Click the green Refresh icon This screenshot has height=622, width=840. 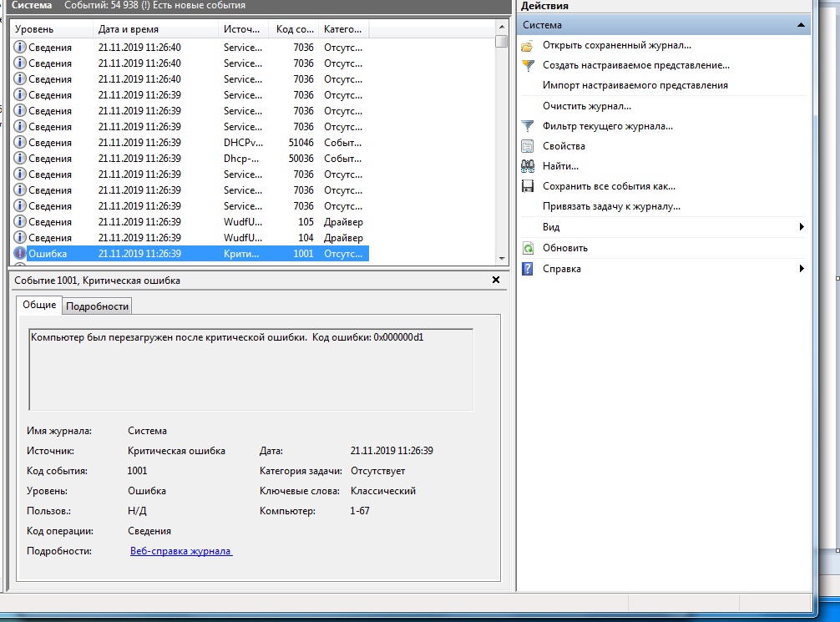click(527, 248)
